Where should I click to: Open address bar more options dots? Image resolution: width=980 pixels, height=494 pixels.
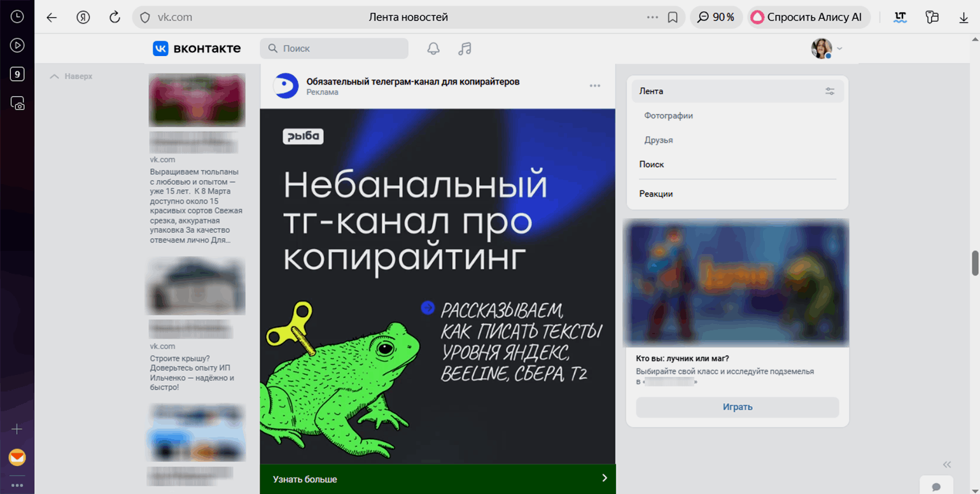click(x=652, y=17)
